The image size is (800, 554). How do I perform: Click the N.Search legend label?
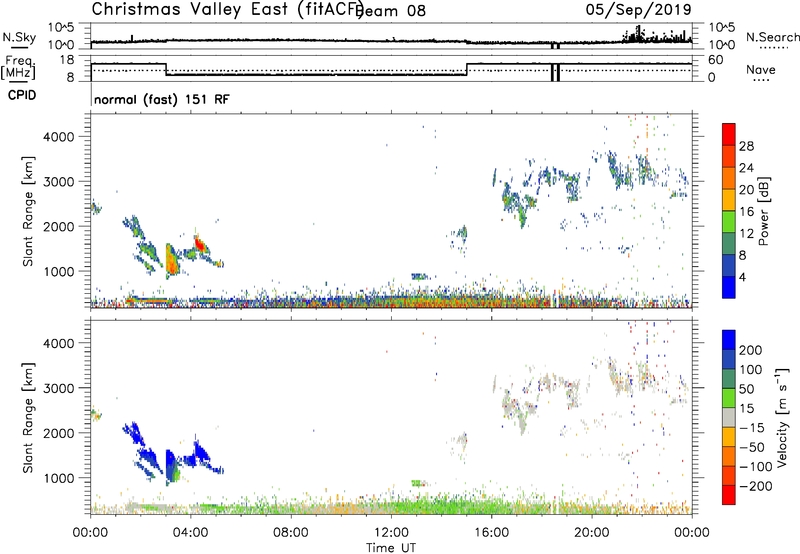pyautogui.click(x=772, y=37)
